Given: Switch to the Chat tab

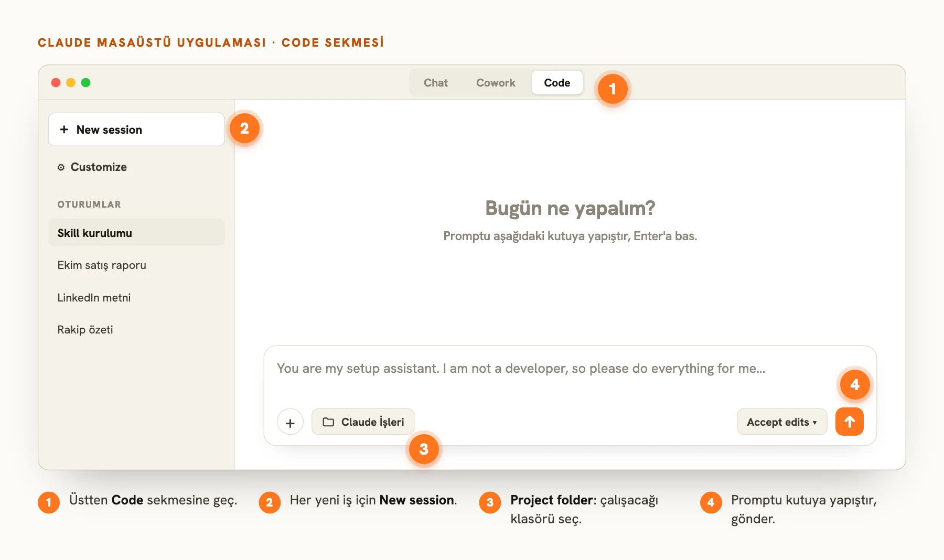Looking at the screenshot, I should click(435, 83).
